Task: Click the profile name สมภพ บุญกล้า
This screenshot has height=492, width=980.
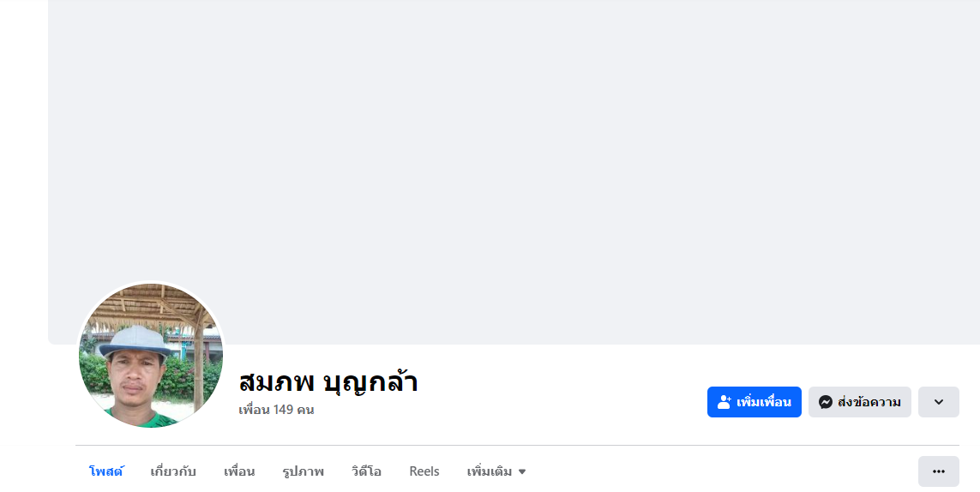Action: [328, 381]
